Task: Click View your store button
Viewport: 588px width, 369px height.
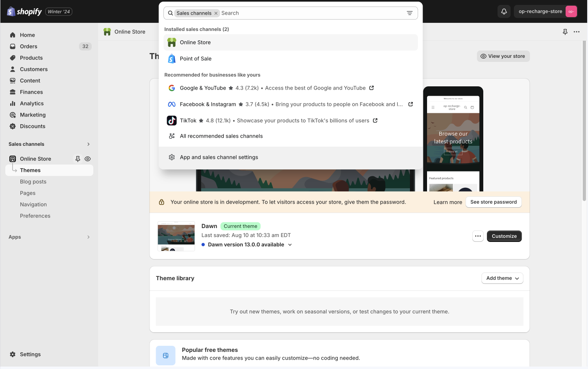Action: 503,56
